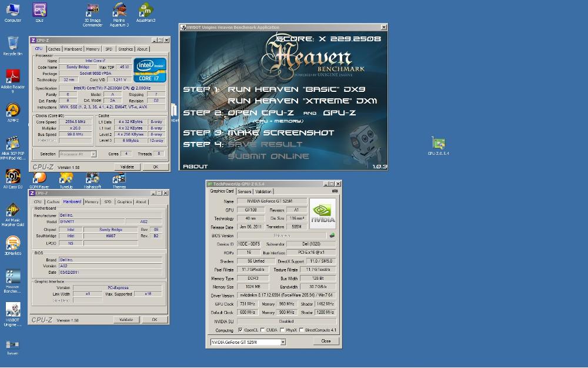Click MAKE SCREENSHOT step in Heaven app

tap(281, 132)
